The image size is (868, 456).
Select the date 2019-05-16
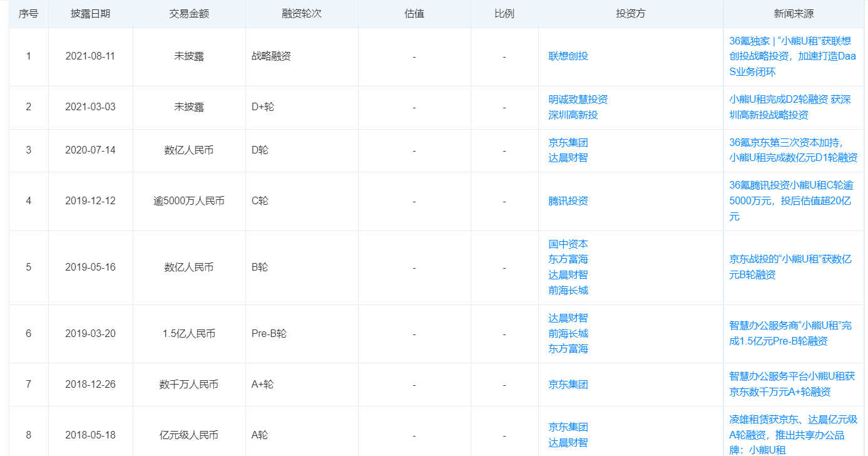(91, 267)
